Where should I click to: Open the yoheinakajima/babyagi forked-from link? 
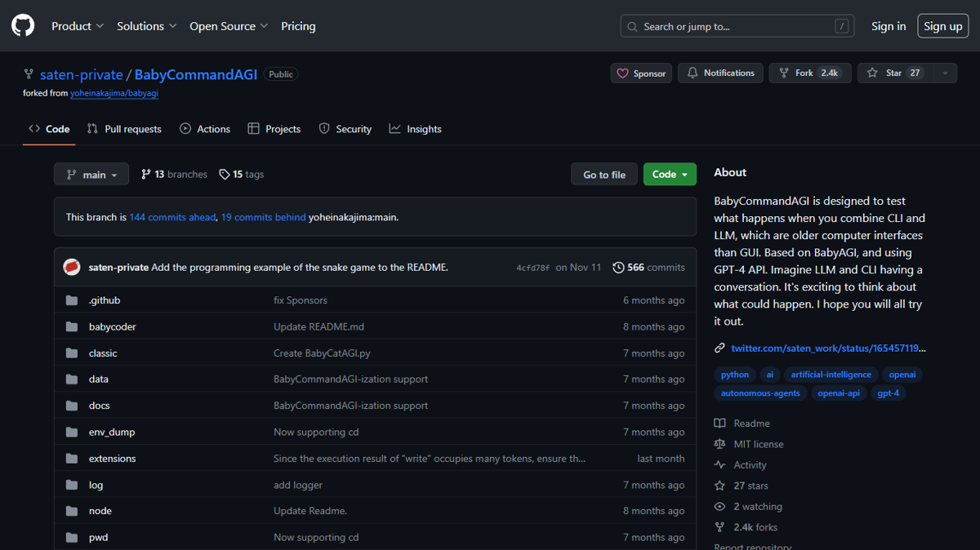[x=114, y=93]
